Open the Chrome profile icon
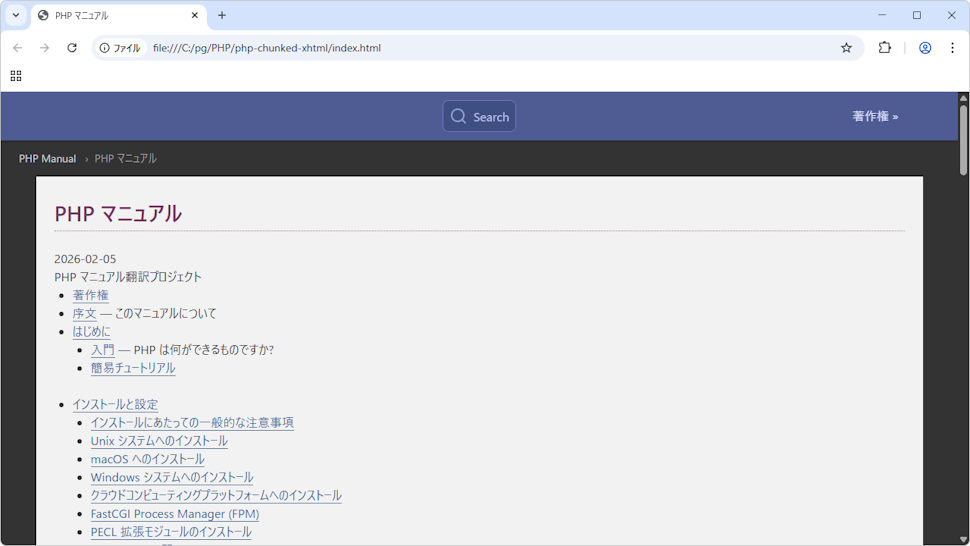 click(925, 48)
